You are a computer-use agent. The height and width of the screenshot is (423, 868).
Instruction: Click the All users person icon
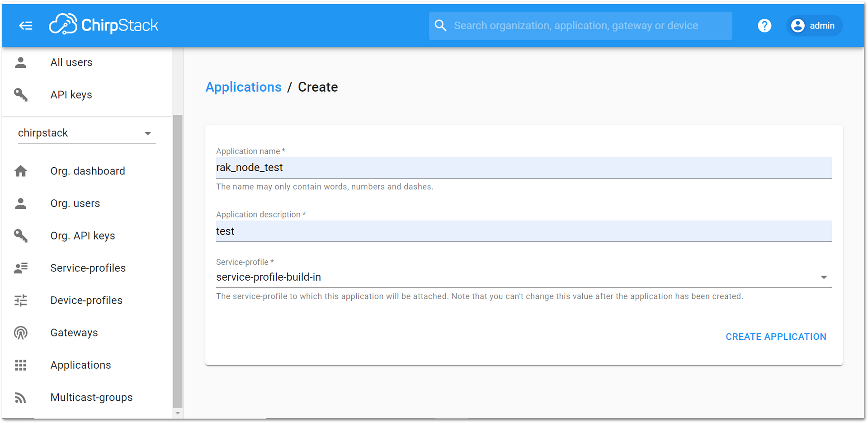click(21, 62)
